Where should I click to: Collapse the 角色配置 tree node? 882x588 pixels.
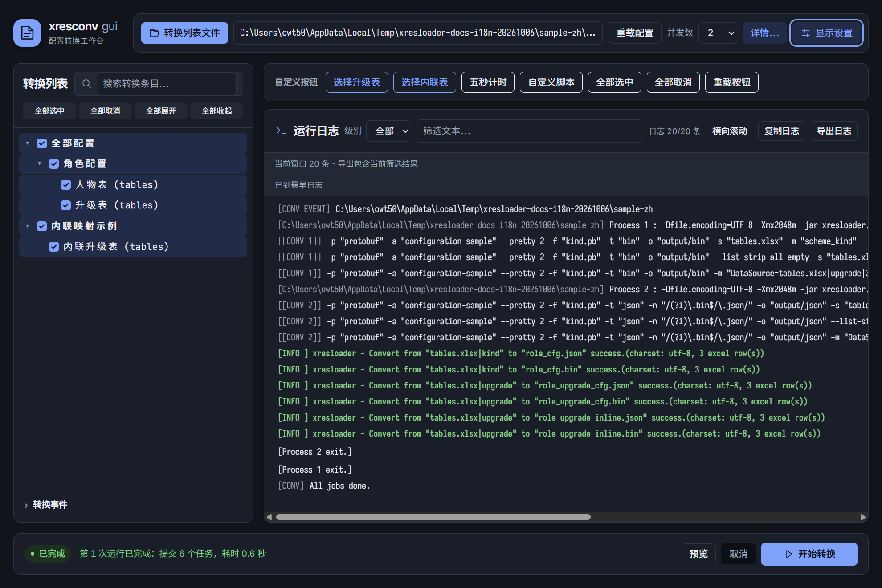pos(40,164)
